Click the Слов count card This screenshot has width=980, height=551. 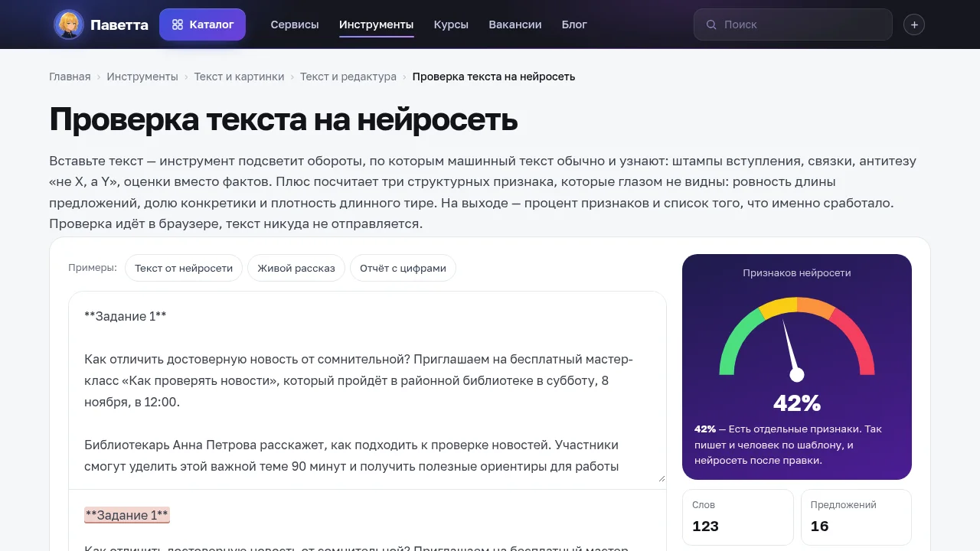pyautogui.click(x=738, y=517)
